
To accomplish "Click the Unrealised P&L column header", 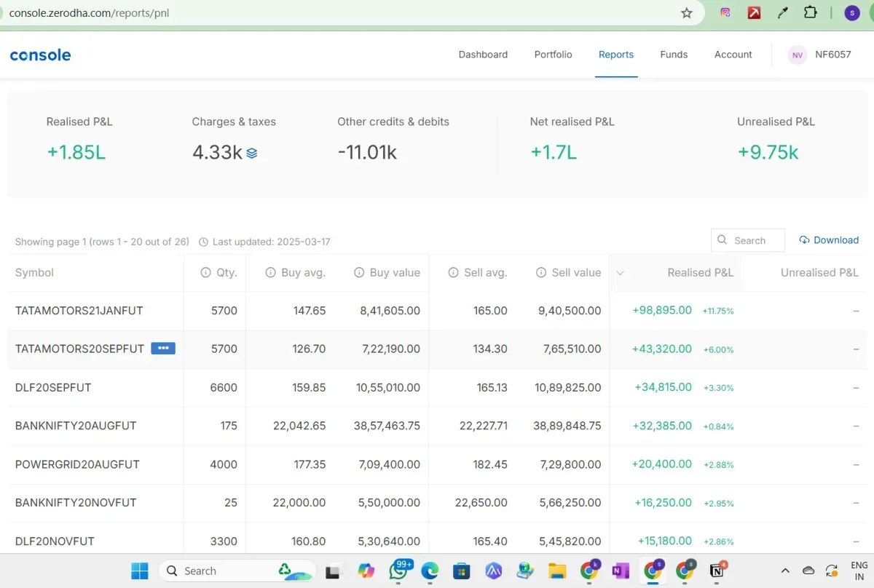I will (819, 273).
